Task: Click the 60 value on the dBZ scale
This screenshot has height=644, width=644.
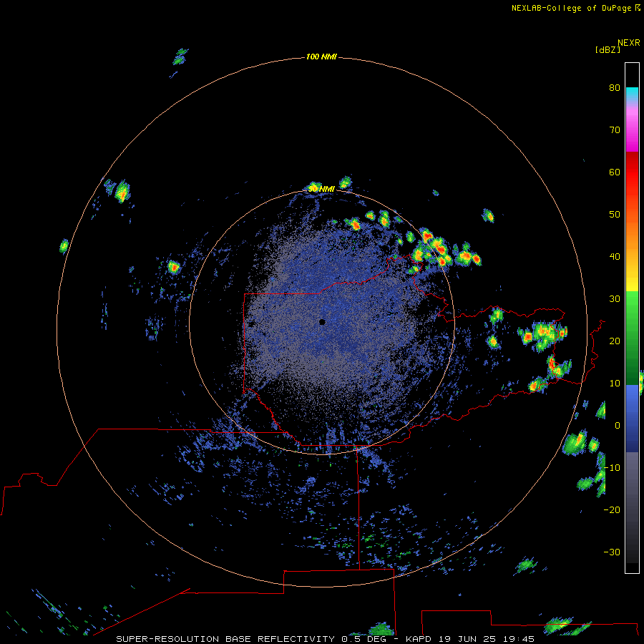Action: click(615, 172)
